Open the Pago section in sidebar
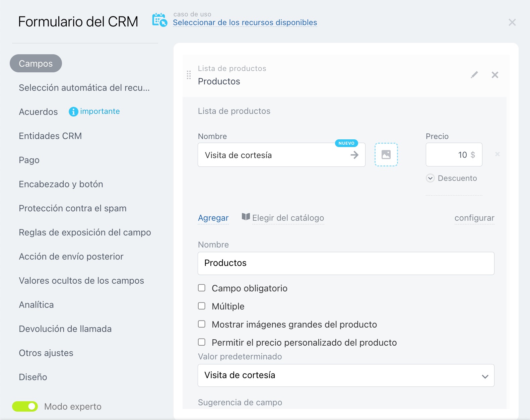The image size is (530, 420). 29,160
